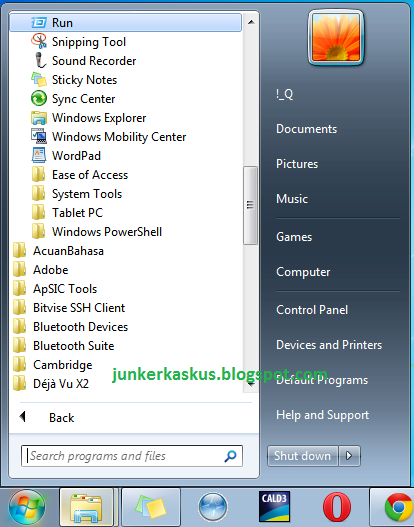Screen dimensions: 414x527
Task: Select the Windows Mobility Center label text
Action: point(119,137)
